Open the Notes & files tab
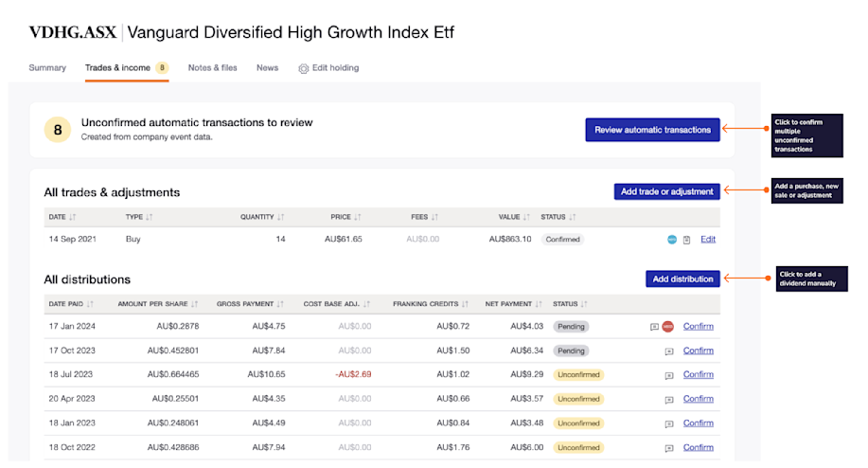Viewport: 868px width, 468px height. 213,67
